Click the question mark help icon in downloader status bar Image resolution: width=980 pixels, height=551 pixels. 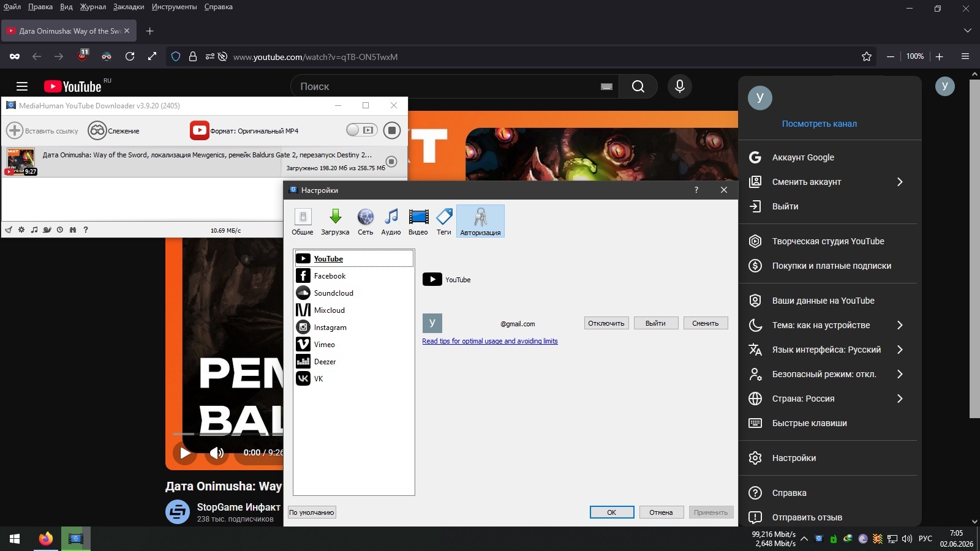pos(86,230)
